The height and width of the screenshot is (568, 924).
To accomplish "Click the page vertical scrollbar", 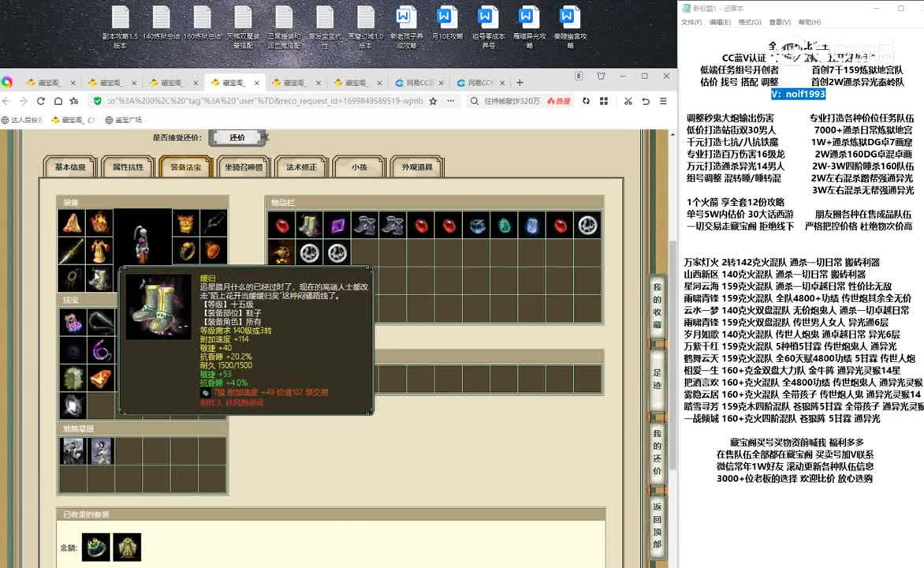I will click(x=673, y=354).
